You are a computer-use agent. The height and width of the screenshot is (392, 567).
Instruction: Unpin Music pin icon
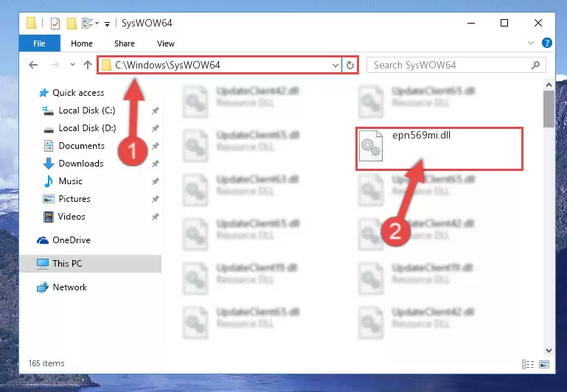coord(155,181)
